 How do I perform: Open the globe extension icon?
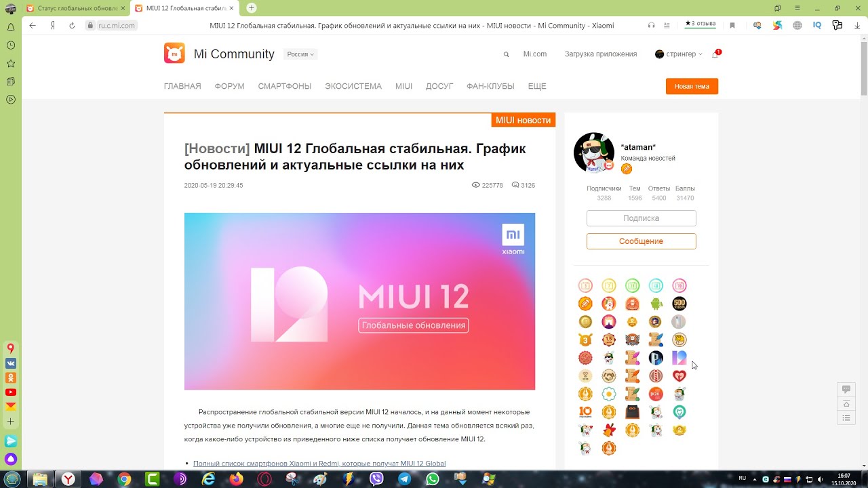coord(797,26)
